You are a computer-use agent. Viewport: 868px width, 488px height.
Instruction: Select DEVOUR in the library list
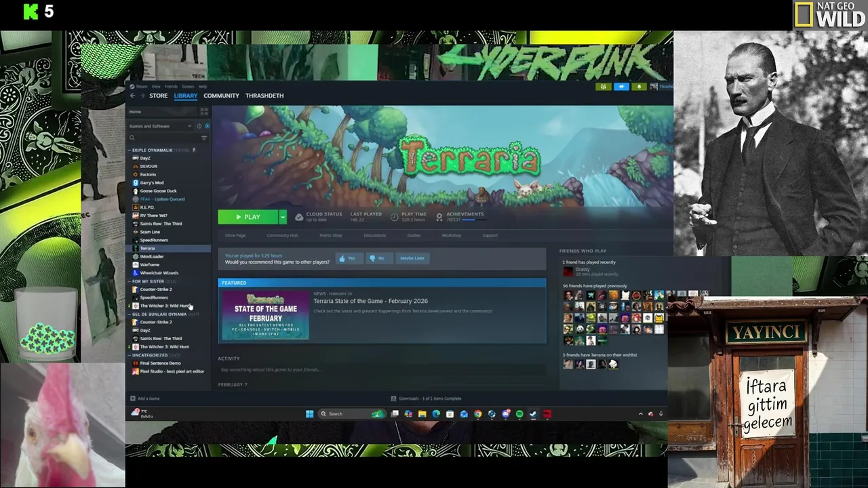pyautogui.click(x=148, y=166)
